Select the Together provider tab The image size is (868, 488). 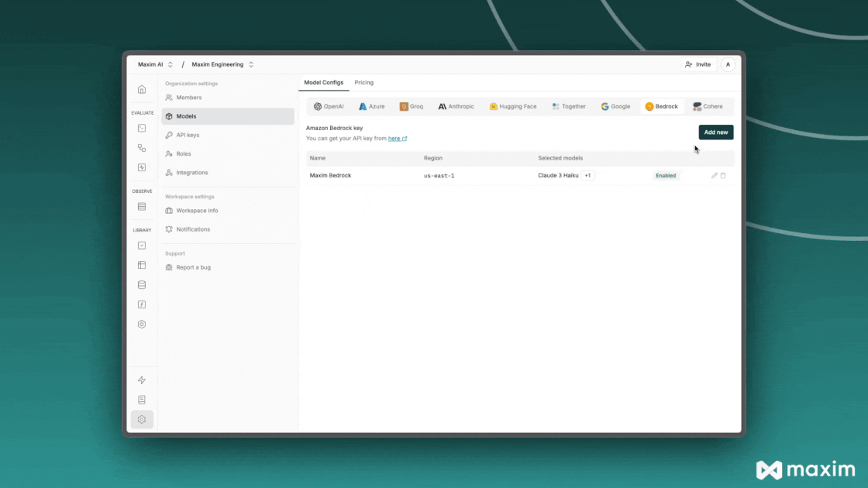point(569,106)
